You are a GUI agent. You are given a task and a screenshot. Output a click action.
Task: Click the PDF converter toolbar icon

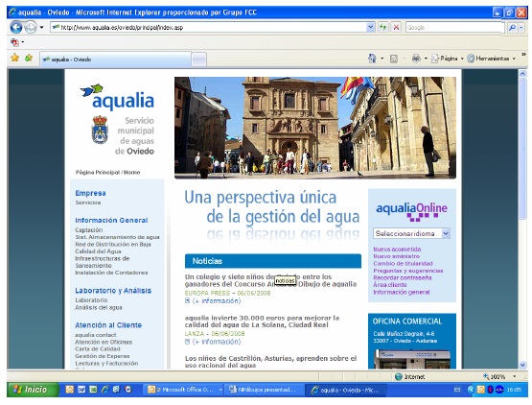point(14,42)
